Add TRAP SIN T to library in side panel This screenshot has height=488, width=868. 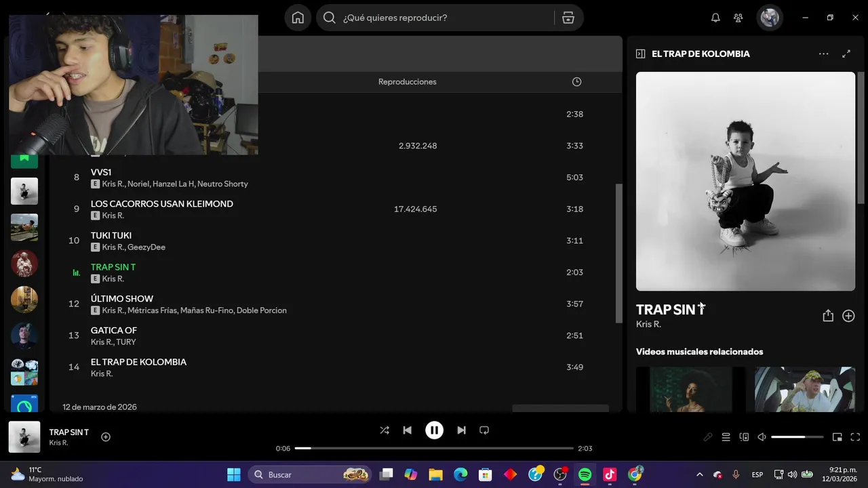click(848, 316)
